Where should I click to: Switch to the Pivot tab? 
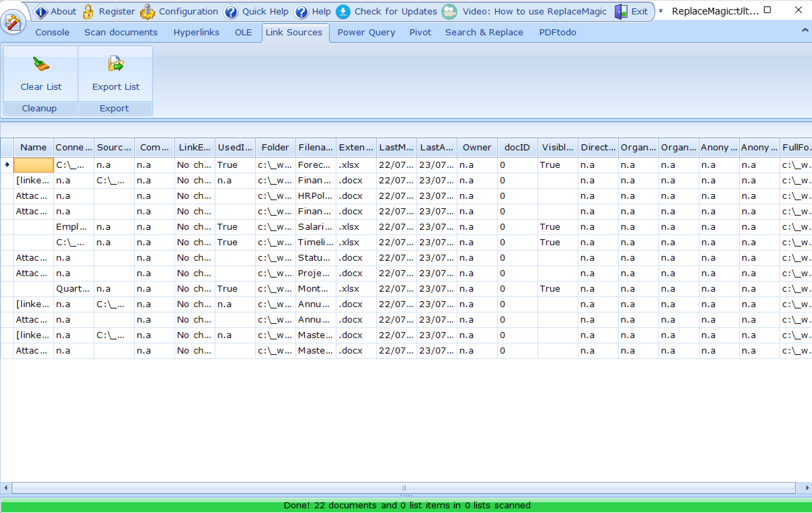420,32
